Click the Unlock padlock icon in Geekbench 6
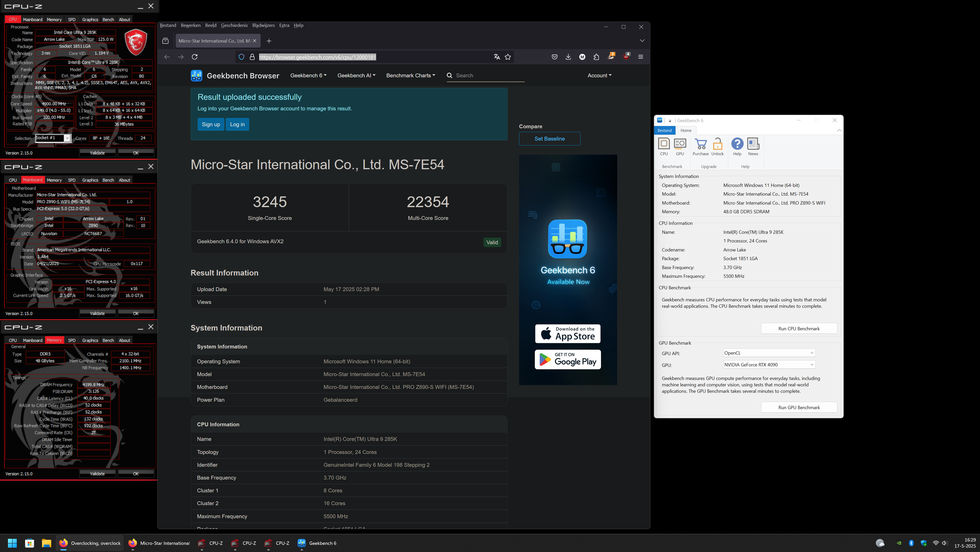980x552 pixels. tap(718, 146)
